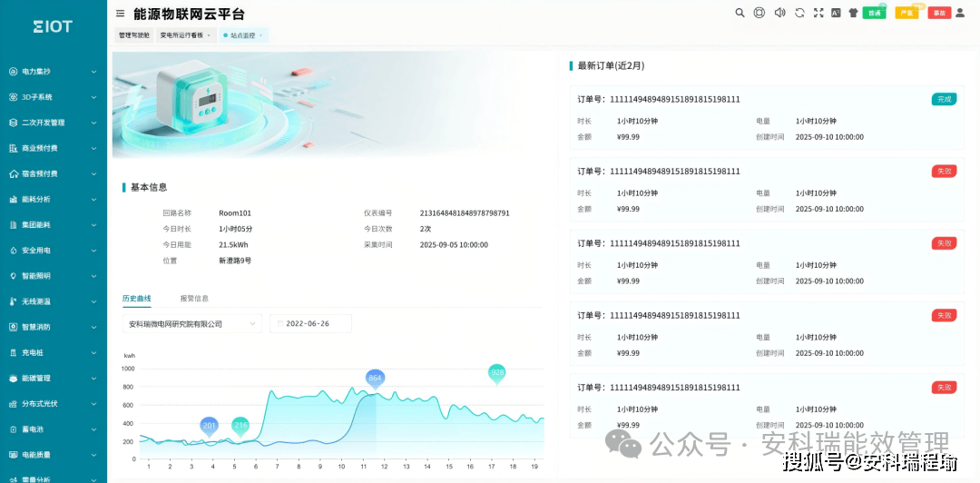This screenshot has height=483, width=980.
Task: Click the 基本信息 section heading
Action: click(149, 187)
